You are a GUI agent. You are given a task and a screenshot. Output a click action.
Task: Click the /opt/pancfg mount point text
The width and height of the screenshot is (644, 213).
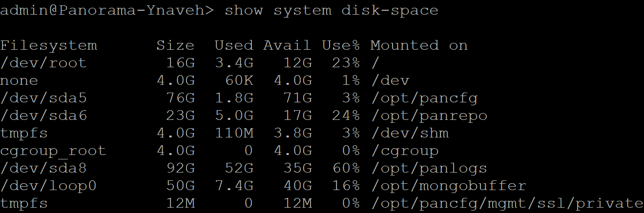[424, 98]
